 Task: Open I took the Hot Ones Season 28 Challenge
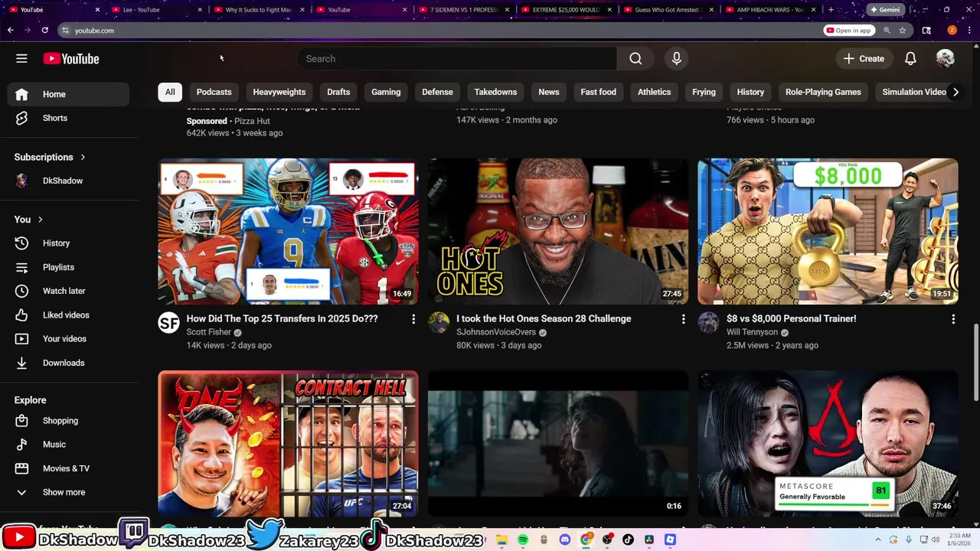point(544,318)
